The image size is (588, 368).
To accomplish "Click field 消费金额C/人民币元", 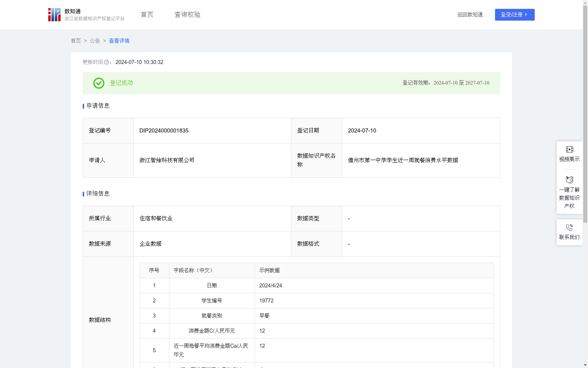I will pos(212,331).
